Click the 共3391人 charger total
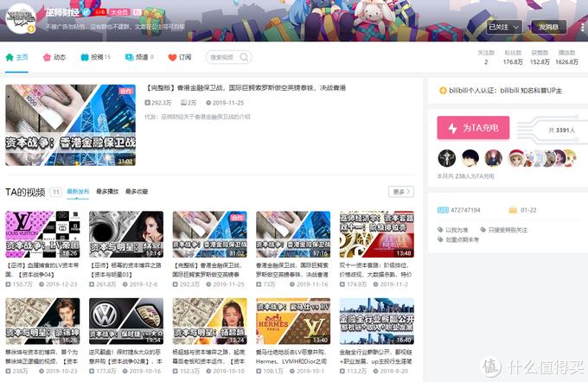 point(561,131)
